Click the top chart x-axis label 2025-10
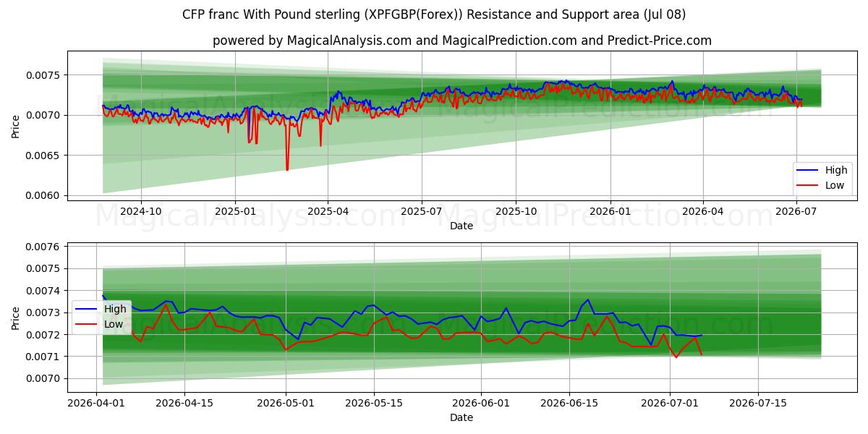 pyautogui.click(x=516, y=212)
